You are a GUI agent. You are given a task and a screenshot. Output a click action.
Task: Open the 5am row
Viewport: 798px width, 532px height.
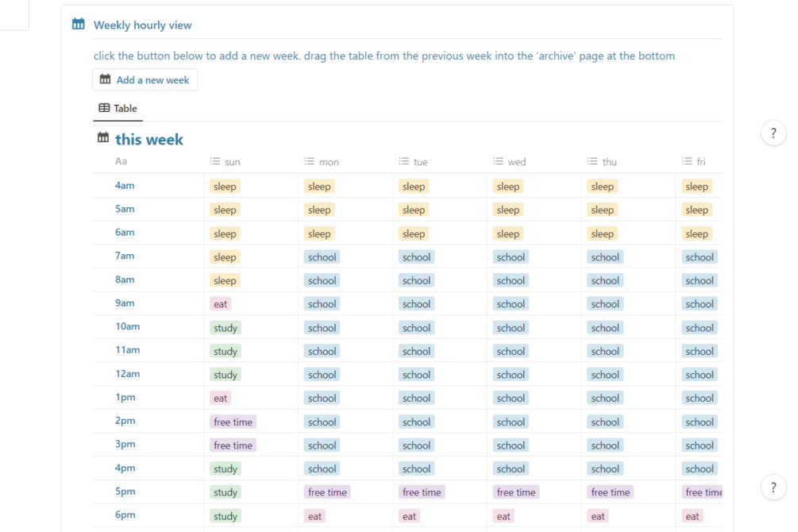coord(125,210)
